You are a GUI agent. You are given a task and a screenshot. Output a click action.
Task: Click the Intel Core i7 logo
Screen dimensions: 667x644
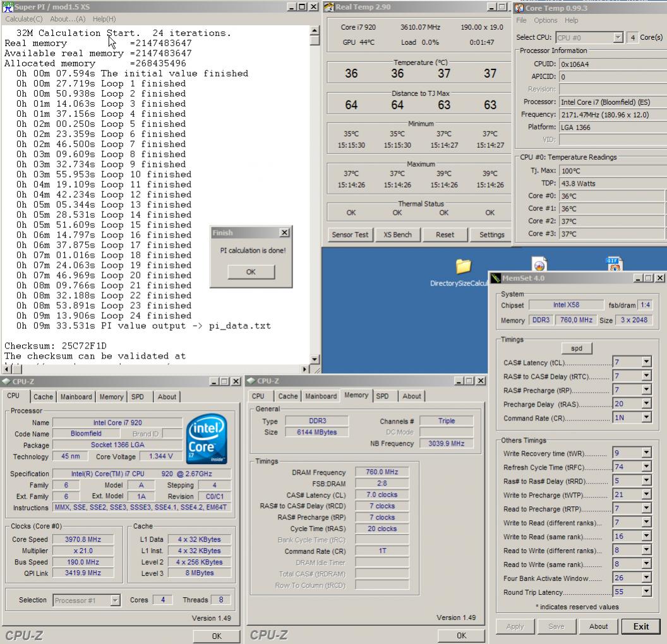[207, 438]
